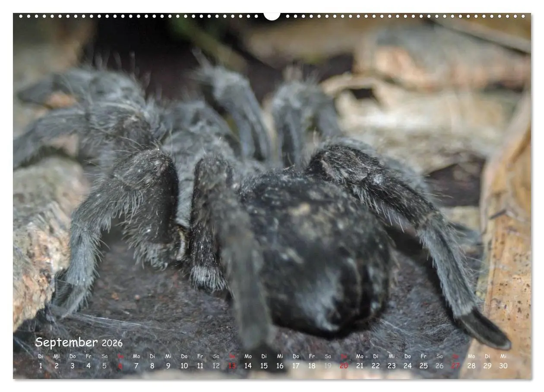Pick date 7 in the calendar strip

[136, 366]
